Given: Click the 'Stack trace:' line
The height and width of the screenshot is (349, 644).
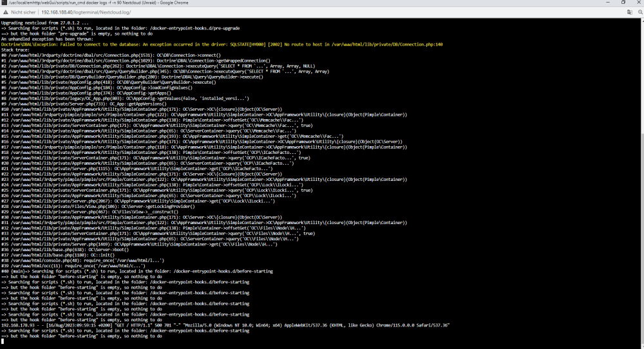Looking at the screenshot, I should [15, 50].
